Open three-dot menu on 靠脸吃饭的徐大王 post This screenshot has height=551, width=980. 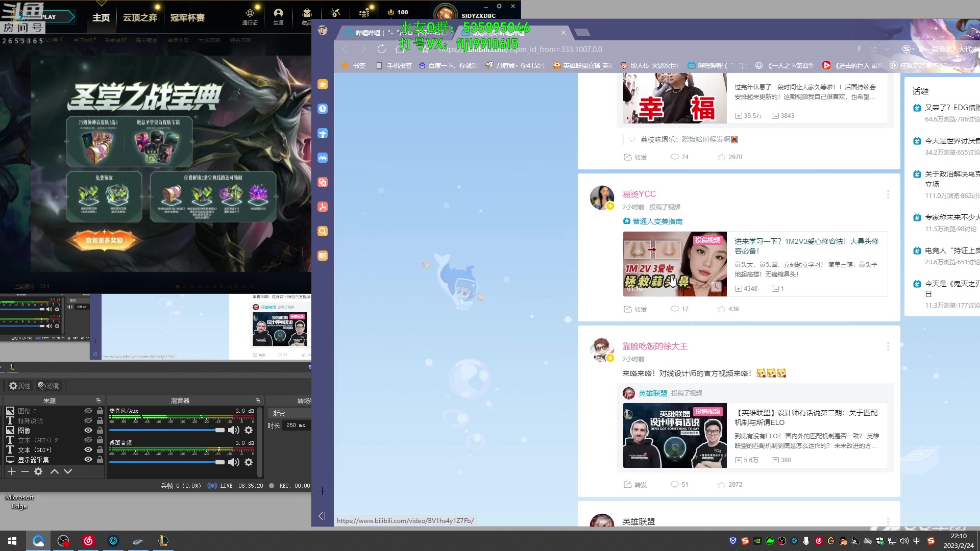[x=888, y=346]
